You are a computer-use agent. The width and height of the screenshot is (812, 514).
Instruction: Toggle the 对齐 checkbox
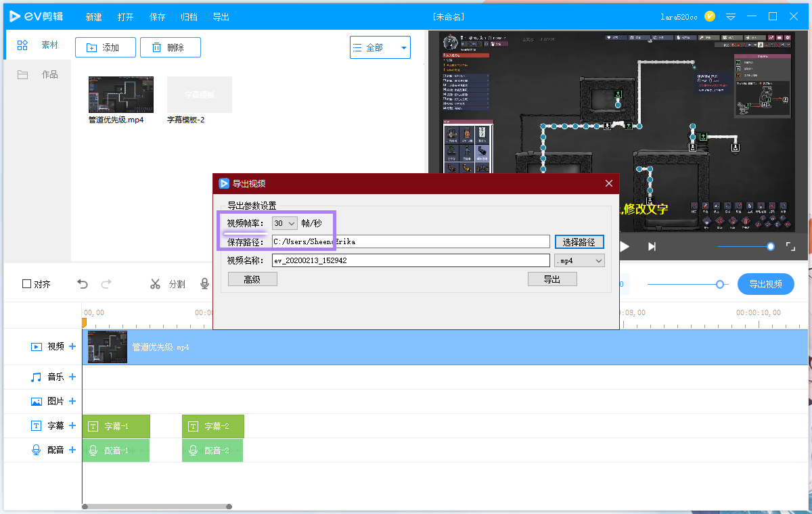pyautogui.click(x=27, y=284)
